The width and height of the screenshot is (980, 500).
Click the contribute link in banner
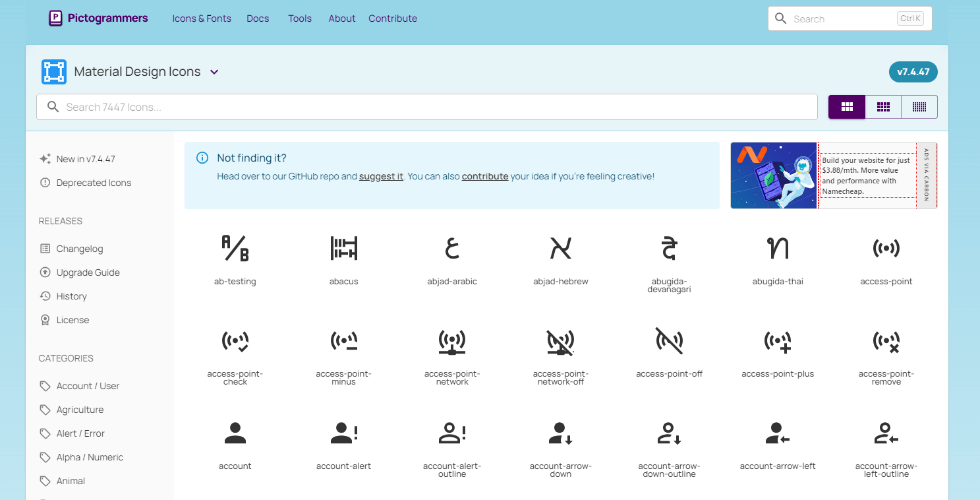click(485, 176)
